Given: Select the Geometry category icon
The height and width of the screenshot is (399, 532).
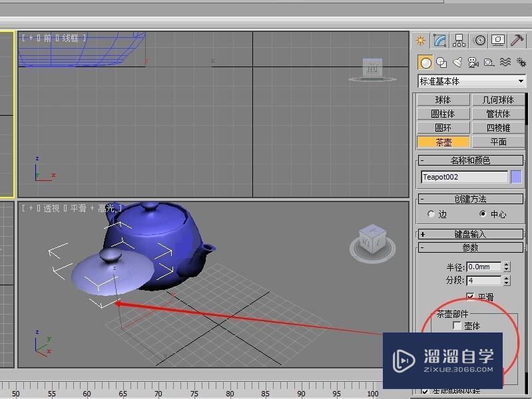Looking at the screenshot, I should click(425, 63).
